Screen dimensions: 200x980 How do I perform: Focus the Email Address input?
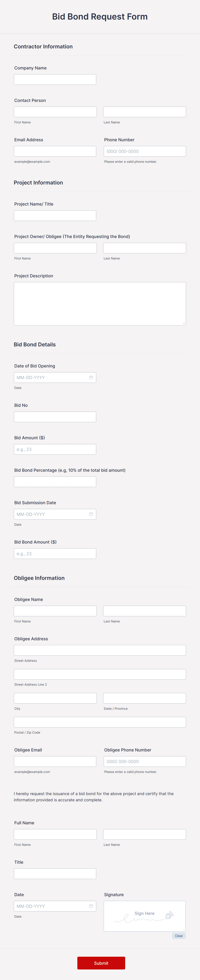tap(55, 151)
